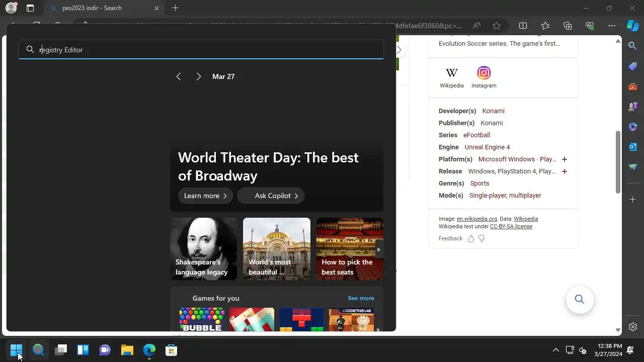This screenshot has height=362, width=644.
Task: Close the pes2023 indir tab
Action: [x=156, y=8]
